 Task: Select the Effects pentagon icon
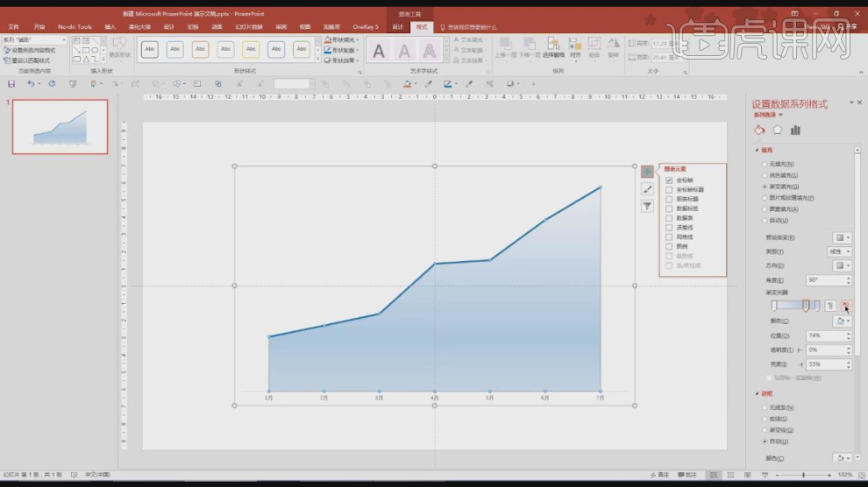click(778, 131)
